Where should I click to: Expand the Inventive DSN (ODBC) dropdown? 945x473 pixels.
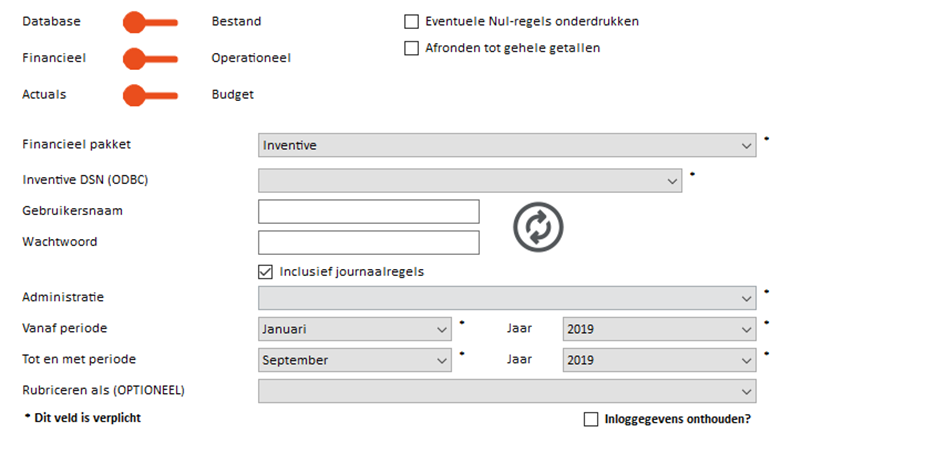click(x=470, y=181)
